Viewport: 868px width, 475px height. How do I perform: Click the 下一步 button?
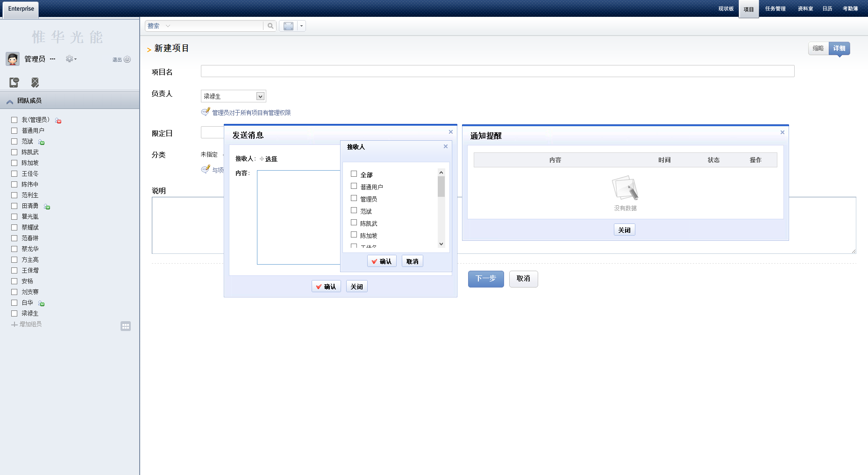pyautogui.click(x=486, y=279)
